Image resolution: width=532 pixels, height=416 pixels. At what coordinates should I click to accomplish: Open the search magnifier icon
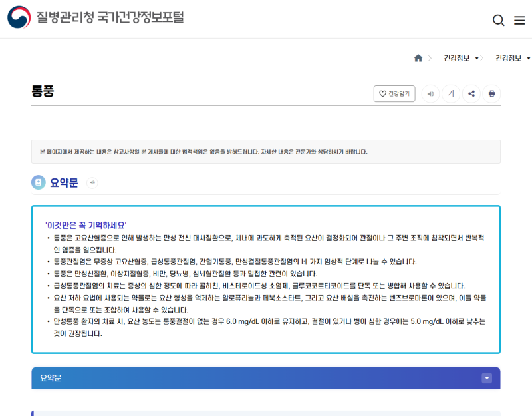[x=498, y=20]
